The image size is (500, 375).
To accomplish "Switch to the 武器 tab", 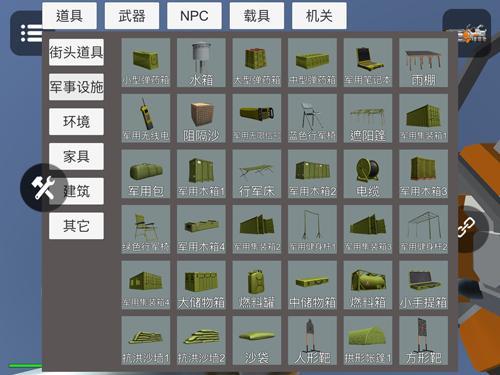I will tap(132, 16).
